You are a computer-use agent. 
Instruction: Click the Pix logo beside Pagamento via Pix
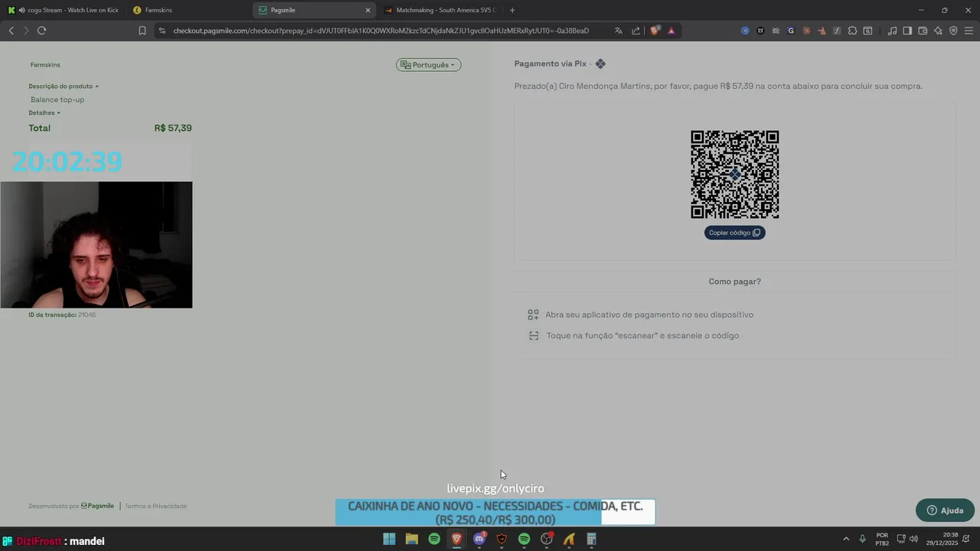point(600,64)
